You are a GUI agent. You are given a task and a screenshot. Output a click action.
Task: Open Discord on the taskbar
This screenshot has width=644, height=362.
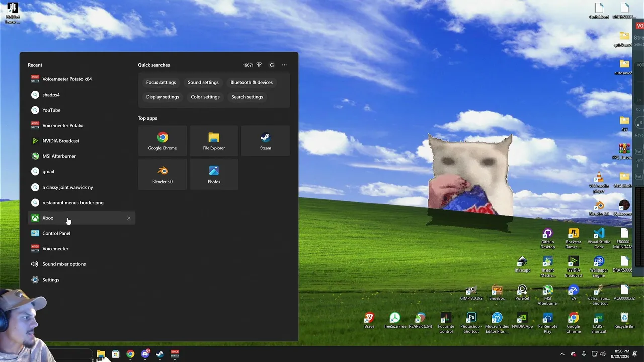tap(145, 354)
